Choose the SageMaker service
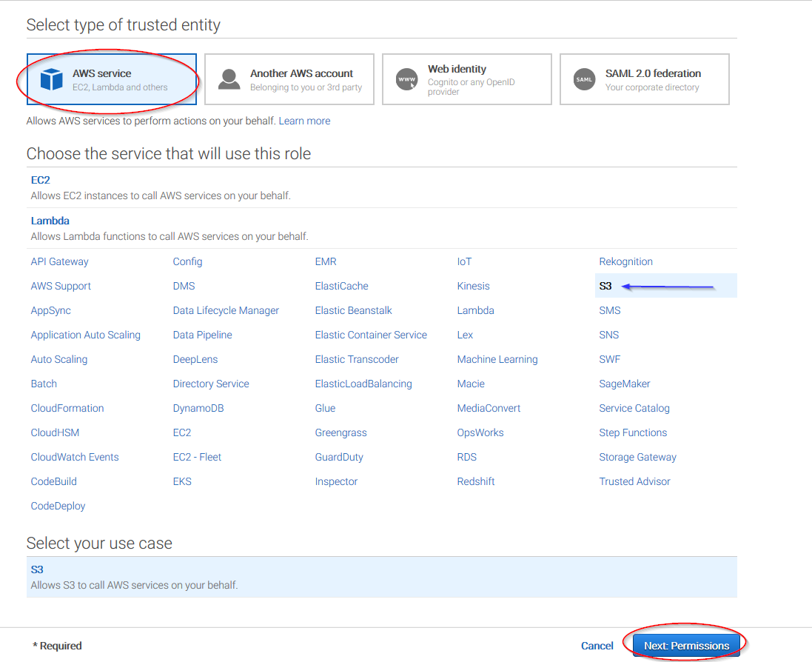The height and width of the screenshot is (662, 812). (625, 384)
